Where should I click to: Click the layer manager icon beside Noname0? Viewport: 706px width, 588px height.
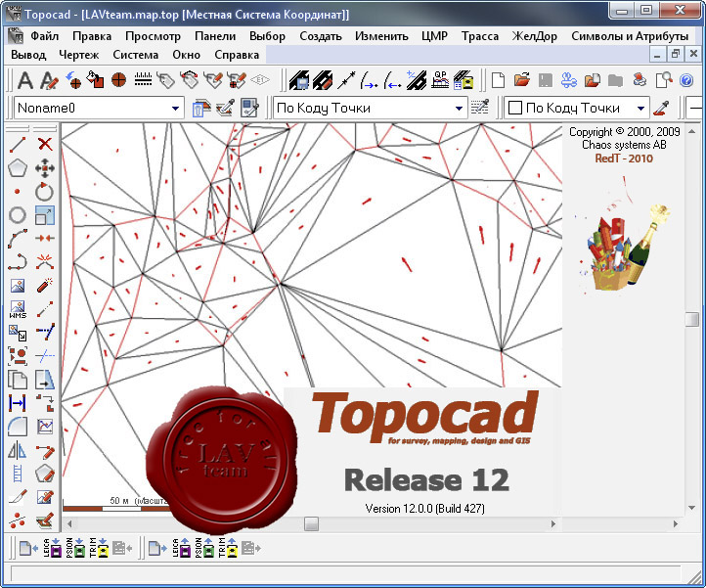(201, 109)
